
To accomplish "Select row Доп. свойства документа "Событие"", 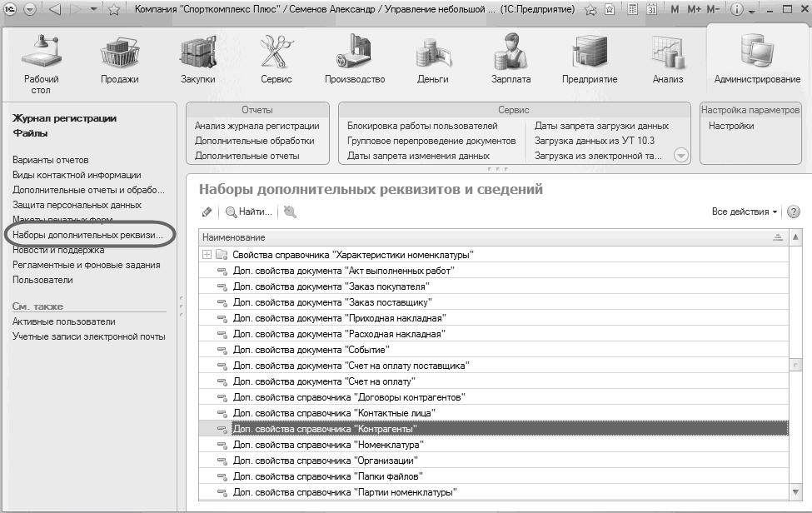I will [x=494, y=350].
